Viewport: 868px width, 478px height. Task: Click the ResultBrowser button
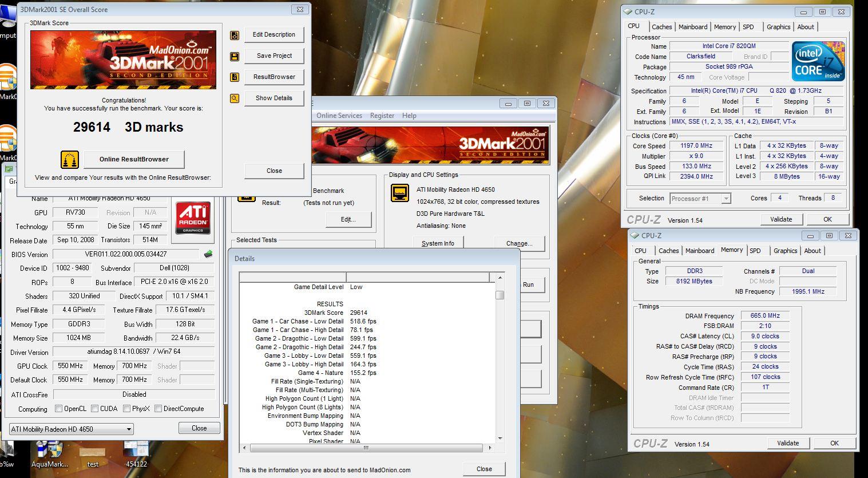274,77
